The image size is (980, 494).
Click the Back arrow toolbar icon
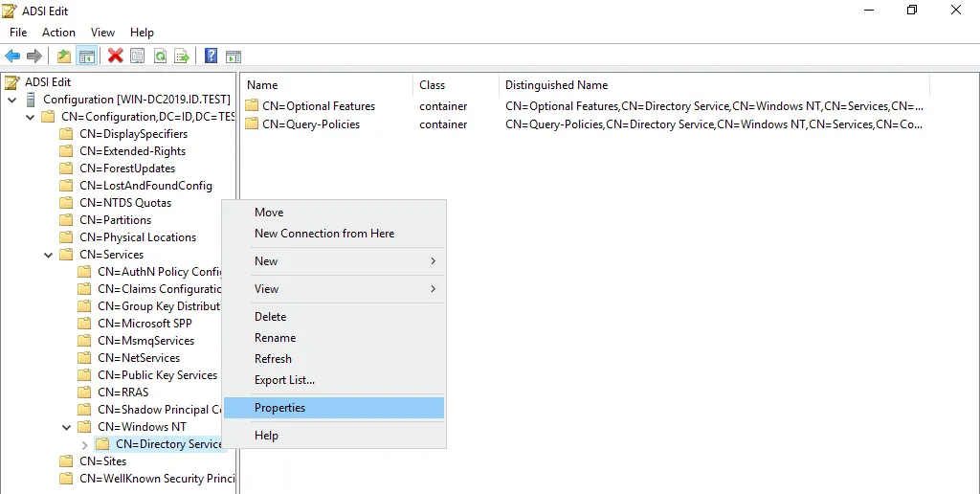[12, 56]
